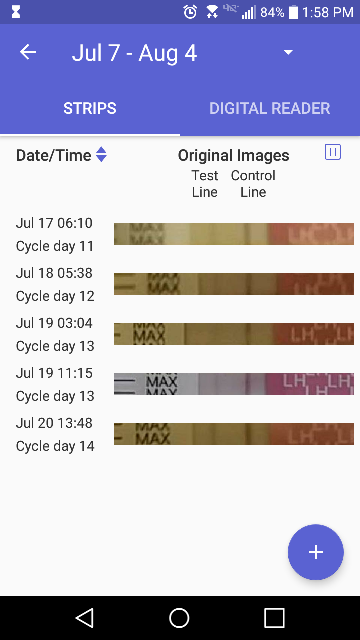Tap the Android recent apps square

(274, 618)
